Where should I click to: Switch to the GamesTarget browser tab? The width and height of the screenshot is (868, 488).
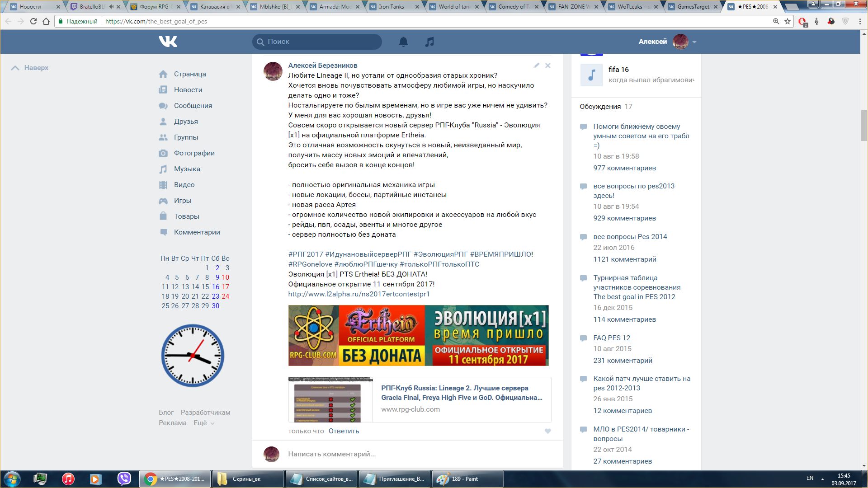(x=693, y=7)
